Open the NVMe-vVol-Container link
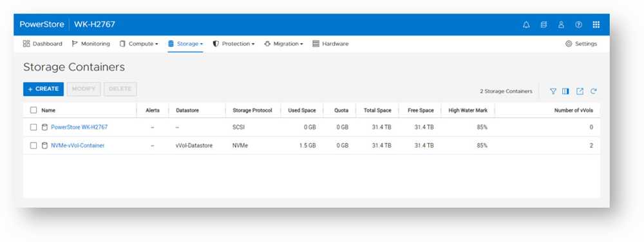 click(78, 146)
